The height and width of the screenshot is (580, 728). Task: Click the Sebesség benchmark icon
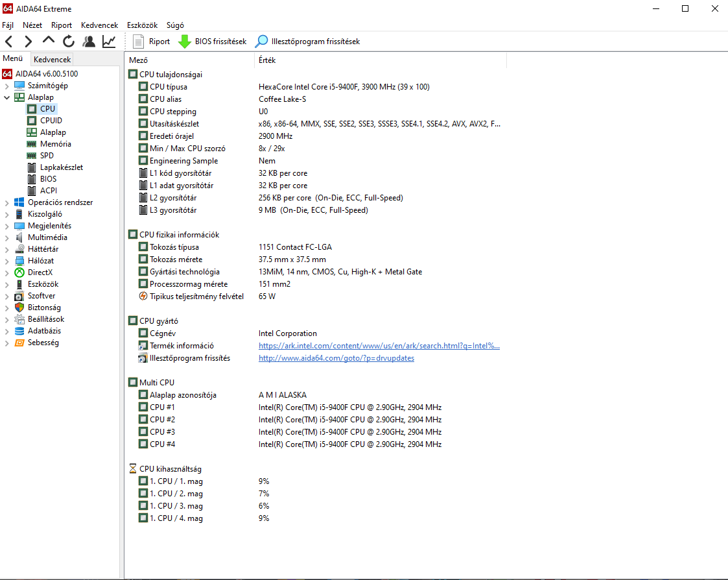point(19,343)
